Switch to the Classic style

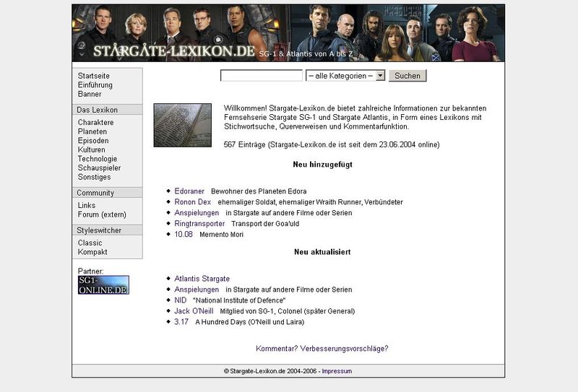click(x=90, y=243)
